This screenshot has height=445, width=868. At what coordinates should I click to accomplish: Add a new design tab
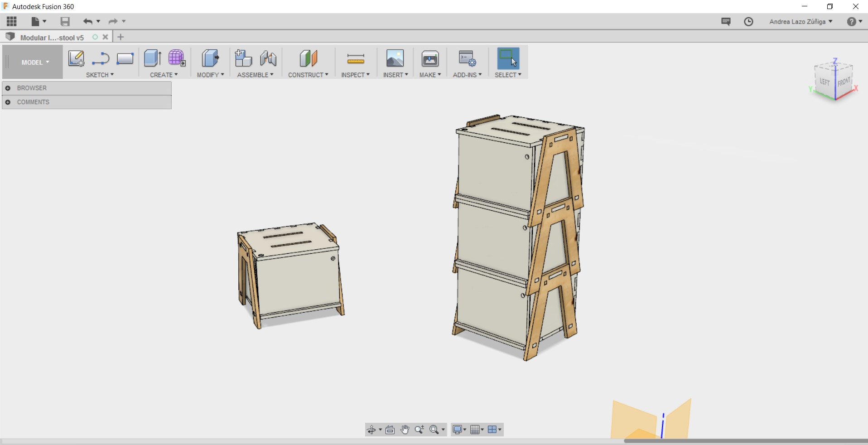[x=121, y=37]
